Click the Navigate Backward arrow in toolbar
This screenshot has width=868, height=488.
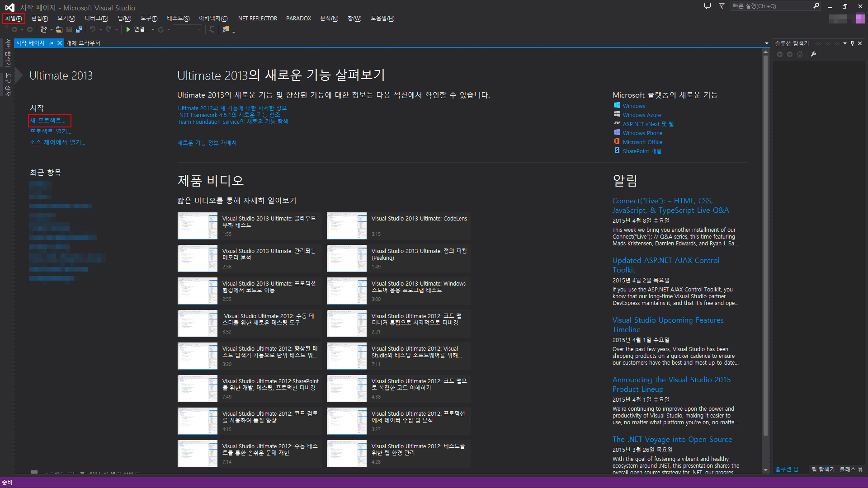14,29
